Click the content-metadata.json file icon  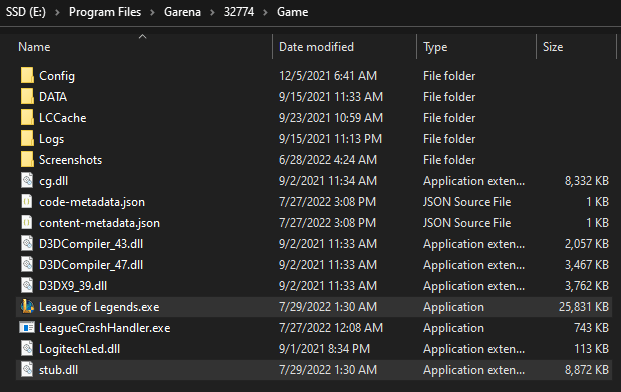27,223
